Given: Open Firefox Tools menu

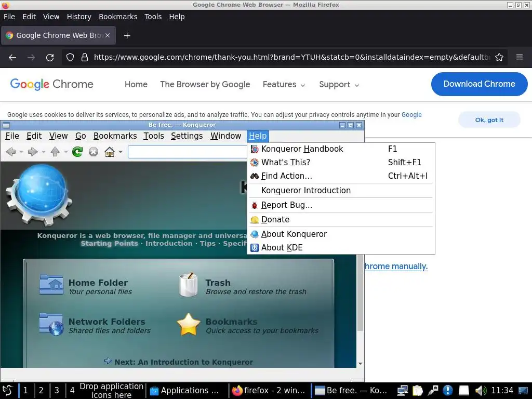Looking at the screenshot, I should [153, 17].
